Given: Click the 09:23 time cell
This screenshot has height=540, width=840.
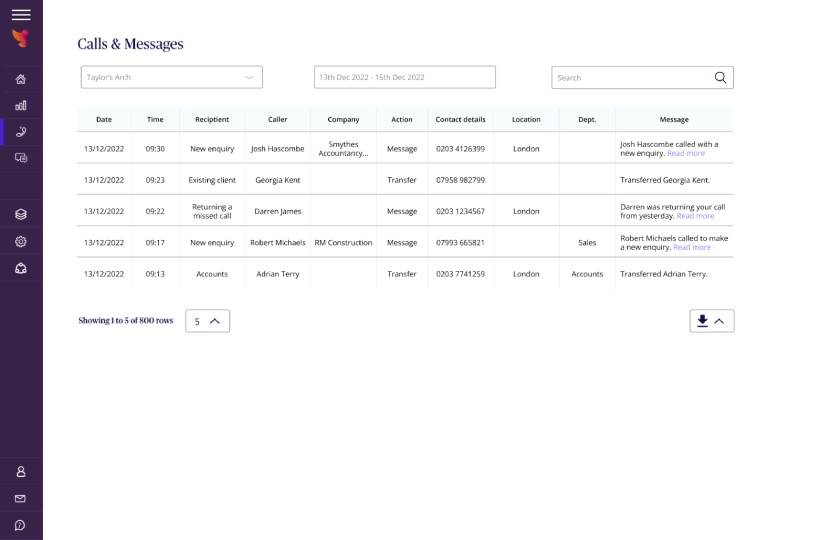Looking at the screenshot, I should pos(155,180).
